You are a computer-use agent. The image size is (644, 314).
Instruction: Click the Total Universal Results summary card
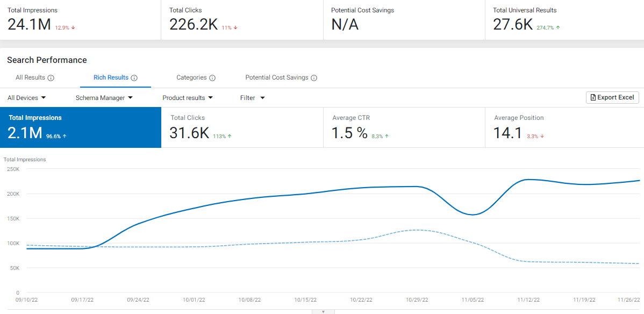coord(563,20)
